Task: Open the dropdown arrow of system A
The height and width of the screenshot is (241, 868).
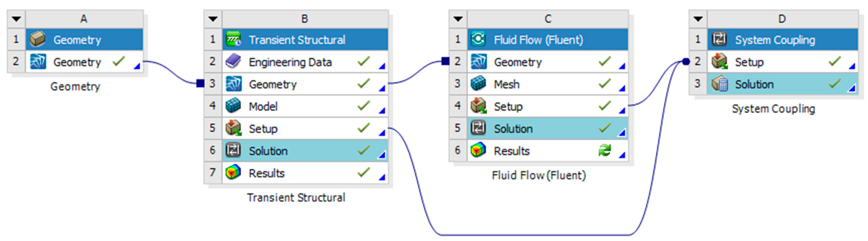Action: 16,19
